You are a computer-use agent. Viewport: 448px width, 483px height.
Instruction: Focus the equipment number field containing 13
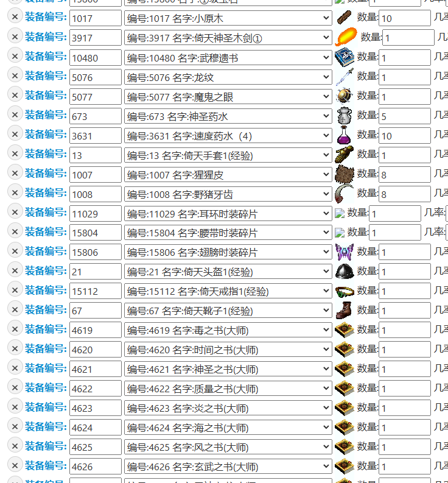click(96, 155)
